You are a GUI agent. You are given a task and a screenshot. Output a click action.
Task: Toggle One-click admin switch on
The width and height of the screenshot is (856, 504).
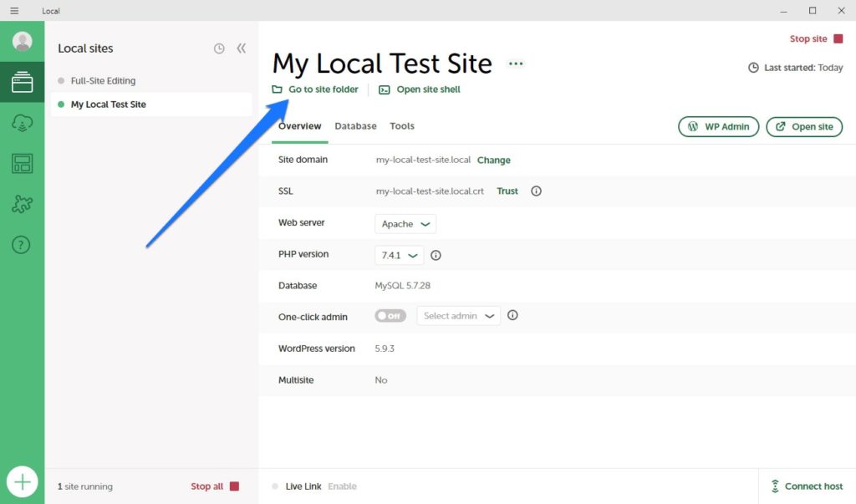coord(390,316)
